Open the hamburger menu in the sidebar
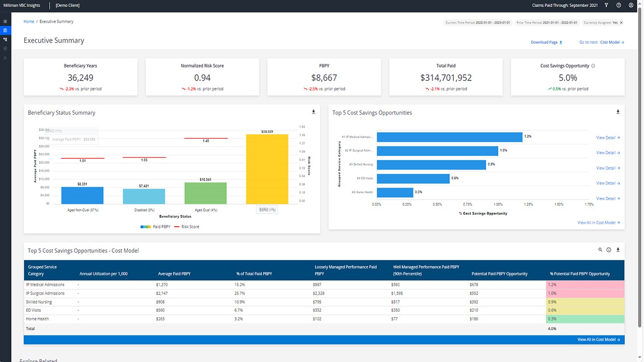The height and width of the screenshot is (362, 644). point(5,22)
